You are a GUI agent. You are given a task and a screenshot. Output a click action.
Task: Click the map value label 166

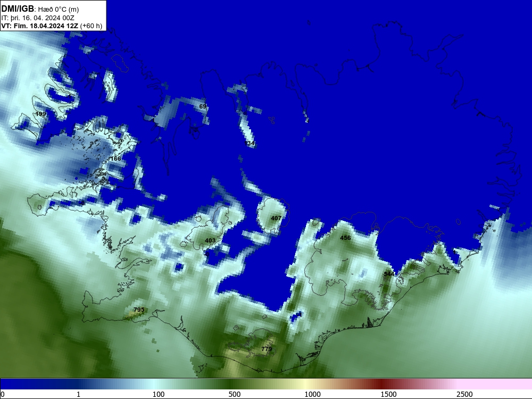(x=115, y=159)
